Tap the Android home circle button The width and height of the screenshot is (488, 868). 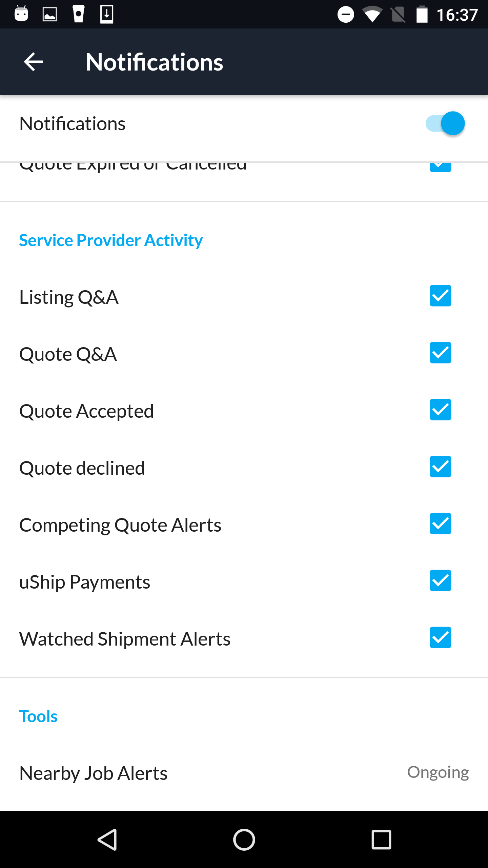click(x=244, y=840)
